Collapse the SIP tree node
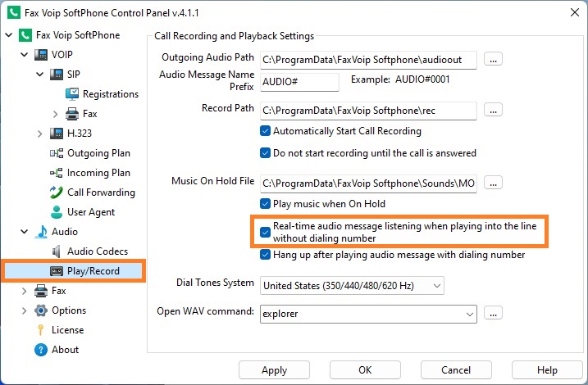 (39, 75)
